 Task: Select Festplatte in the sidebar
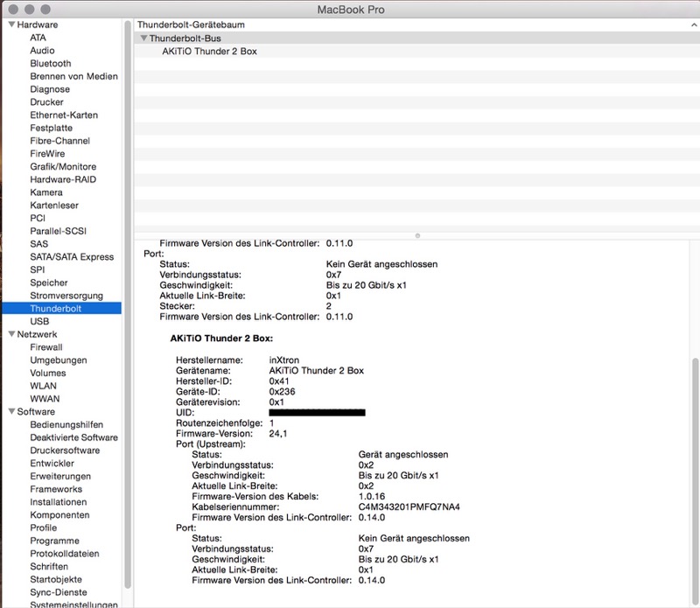pos(51,128)
